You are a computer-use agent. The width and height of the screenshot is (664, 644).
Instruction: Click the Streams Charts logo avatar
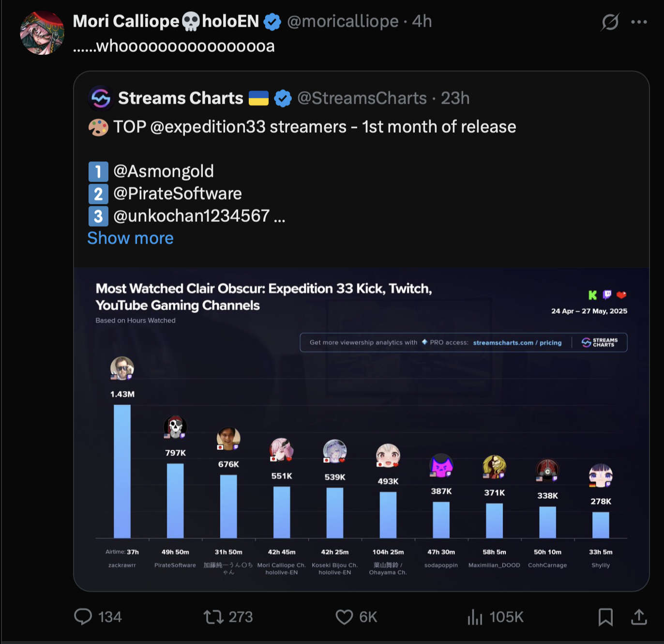click(101, 98)
